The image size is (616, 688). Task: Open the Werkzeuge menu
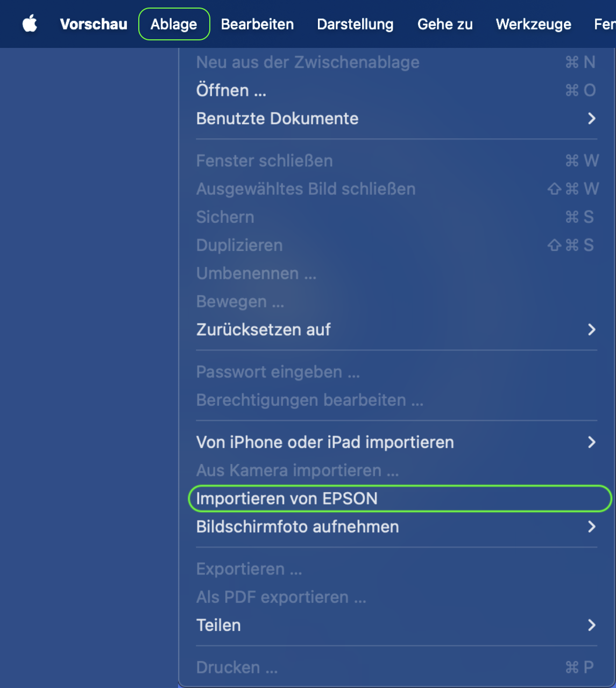533,24
